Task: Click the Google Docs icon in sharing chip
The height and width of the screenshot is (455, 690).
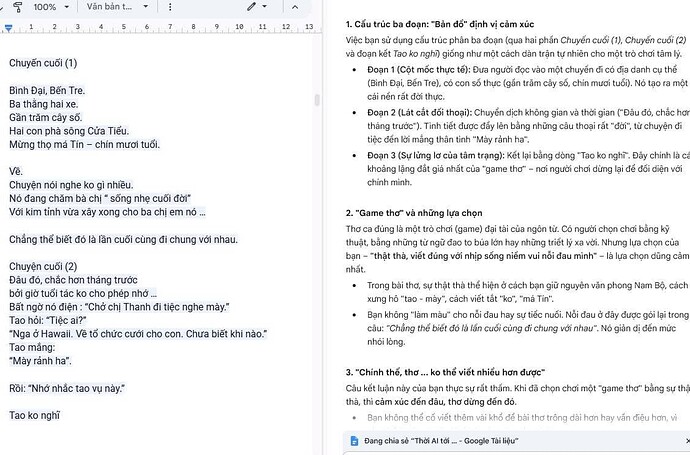Action: pos(354,440)
